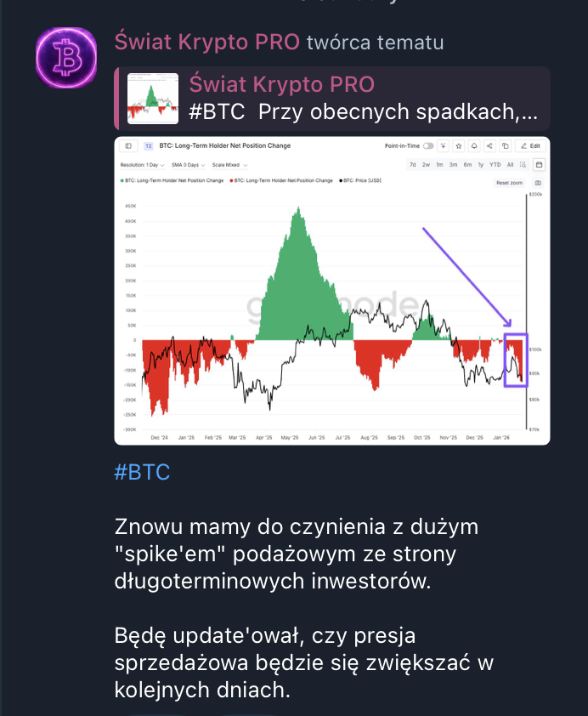Open the SMA 0 Days dropdown
This screenshot has width=588, height=716.
[x=188, y=165]
